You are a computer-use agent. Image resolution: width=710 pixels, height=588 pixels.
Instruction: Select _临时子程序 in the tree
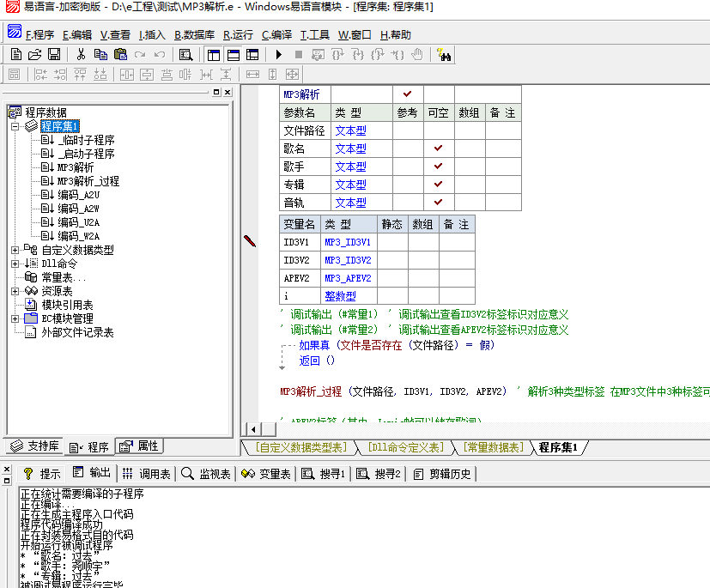click(x=86, y=140)
